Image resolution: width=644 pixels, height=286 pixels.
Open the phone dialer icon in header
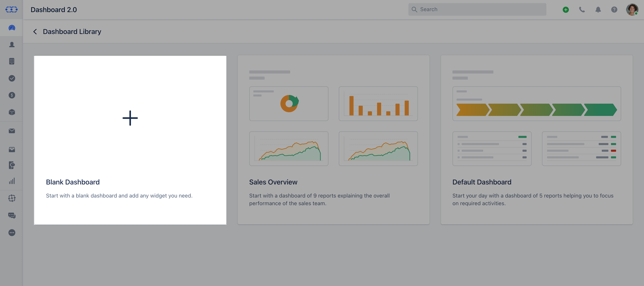pos(582,10)
